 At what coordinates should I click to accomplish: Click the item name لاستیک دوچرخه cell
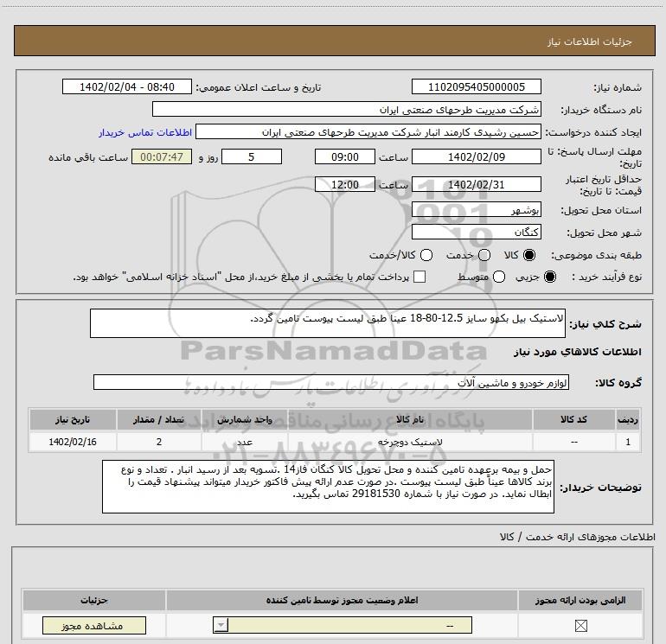[x=410, y=442]
